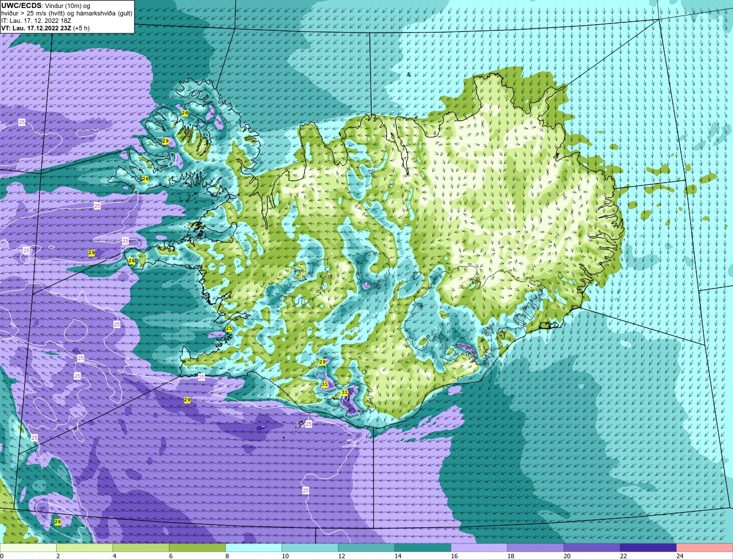Pick the 16–18 m/s lavender legend swatch
This screenshot has height=560, width=733.
(480, 548)
